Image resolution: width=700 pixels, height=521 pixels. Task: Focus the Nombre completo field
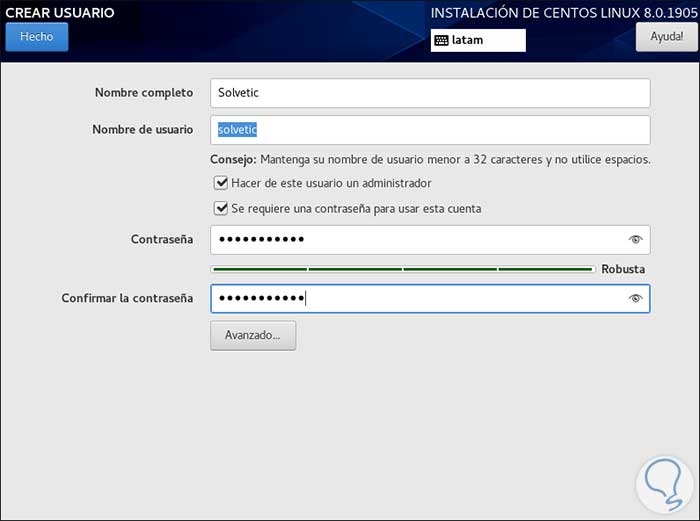(430, 93)
